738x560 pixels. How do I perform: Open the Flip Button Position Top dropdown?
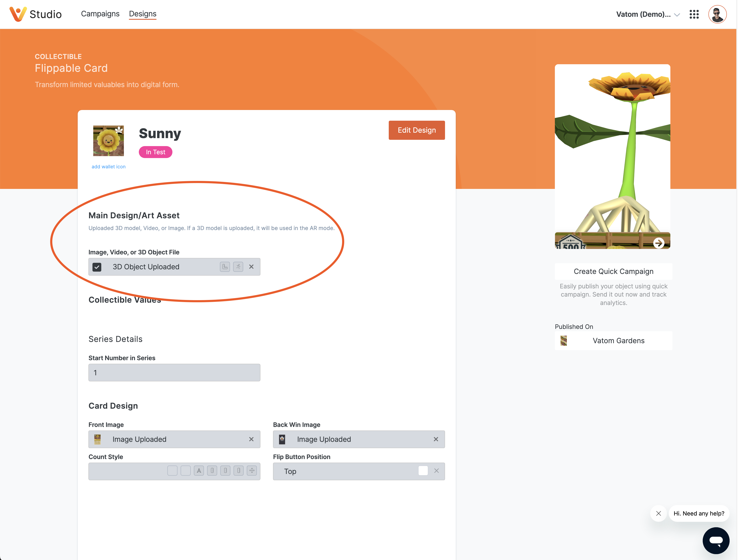(359, 471)
